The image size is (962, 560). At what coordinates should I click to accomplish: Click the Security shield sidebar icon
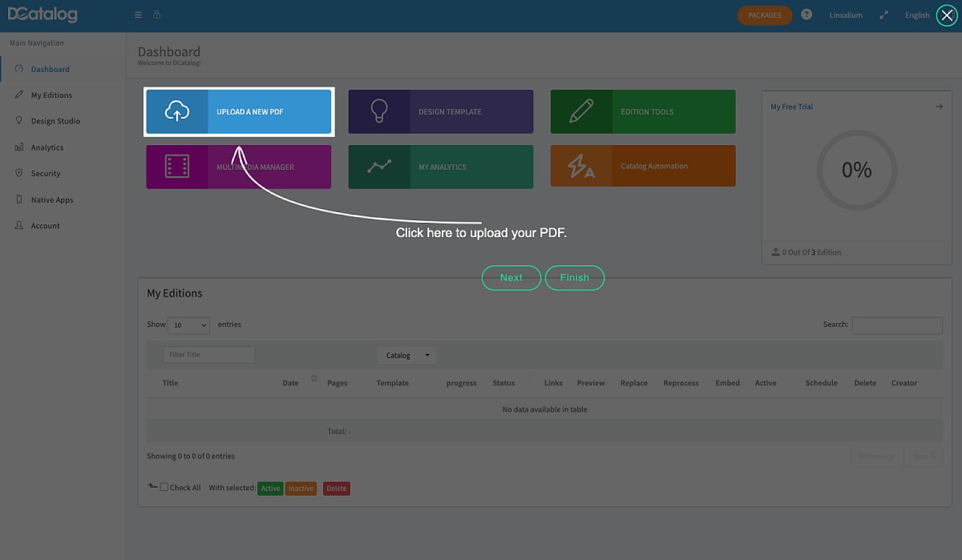coord(19,173)
